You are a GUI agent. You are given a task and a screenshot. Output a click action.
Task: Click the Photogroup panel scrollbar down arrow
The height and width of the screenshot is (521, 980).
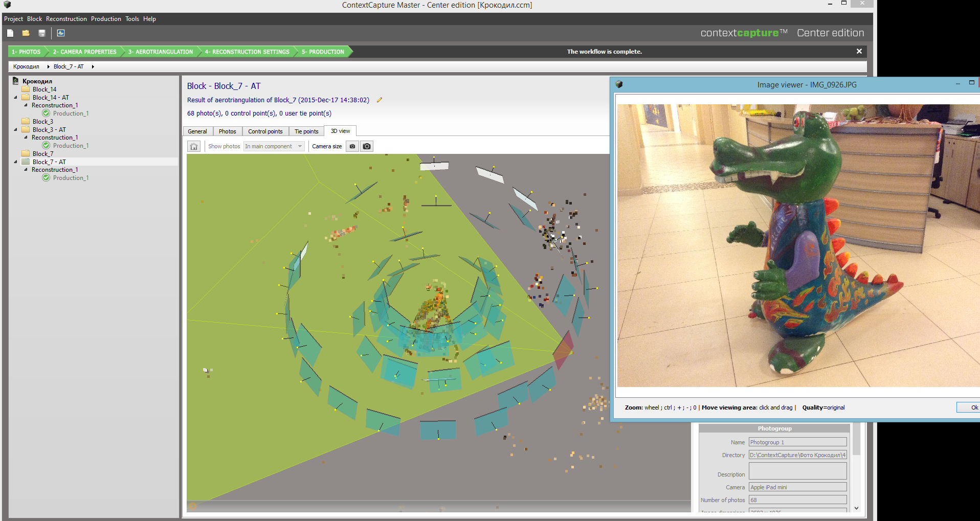tap(857, 508)
